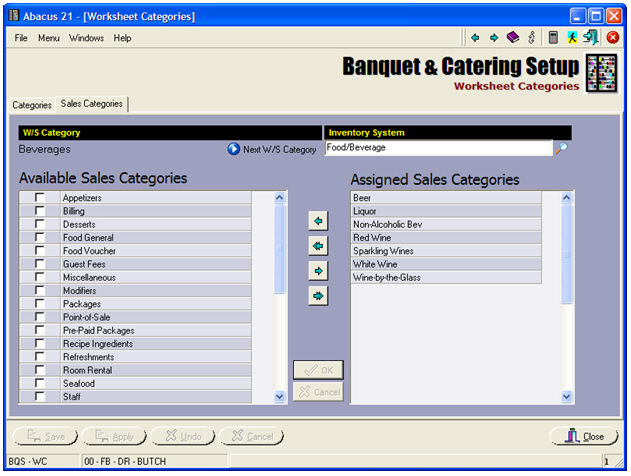
Task: Click scroll-down arrow of Available Sales Categories
Action: pos(279,397)
